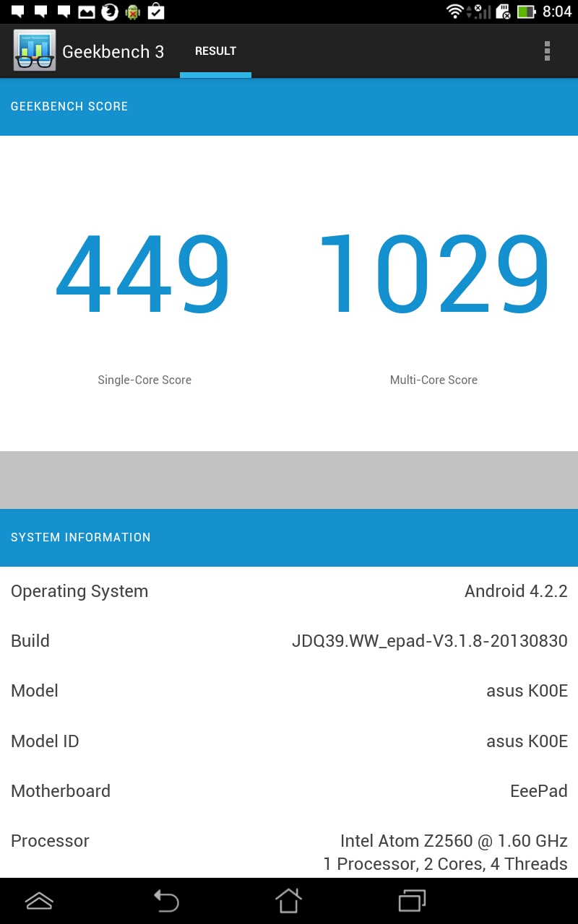Tap the clock showing 8:04
This screenshot has width=578, height=924.
[x=557, y=12]
